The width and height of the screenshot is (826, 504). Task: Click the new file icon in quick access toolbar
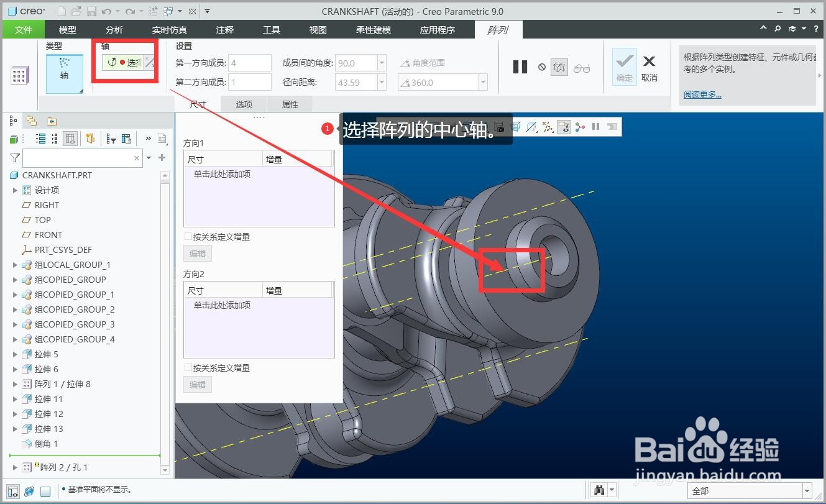pyautogui.click(x=62, y=11)
